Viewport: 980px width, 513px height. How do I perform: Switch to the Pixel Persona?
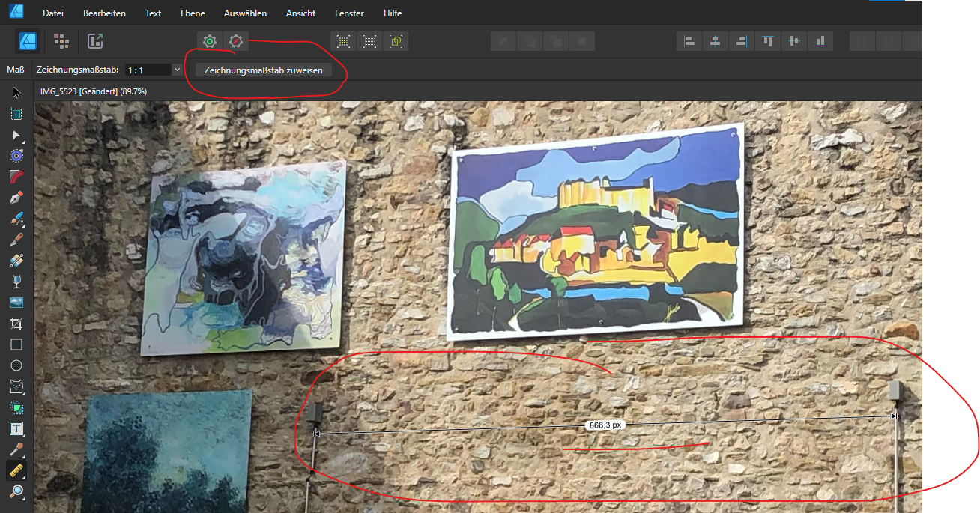tap(61, 41)
